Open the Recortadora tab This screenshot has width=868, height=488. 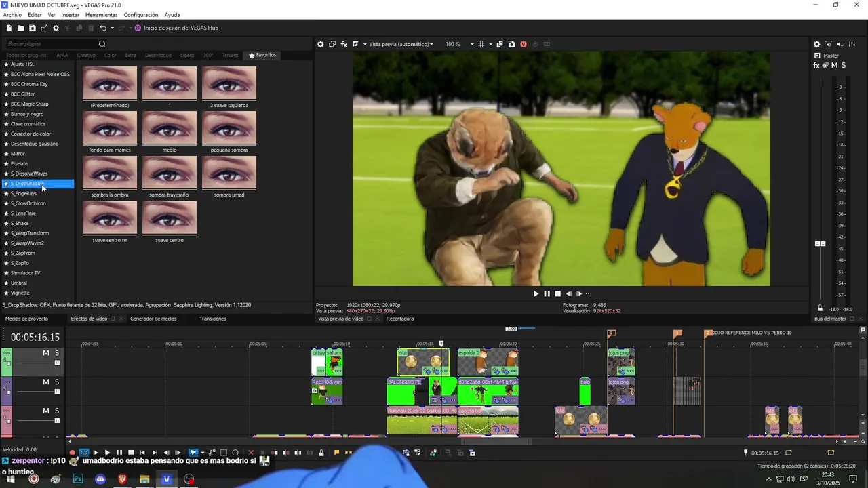[x=400, y=319]
